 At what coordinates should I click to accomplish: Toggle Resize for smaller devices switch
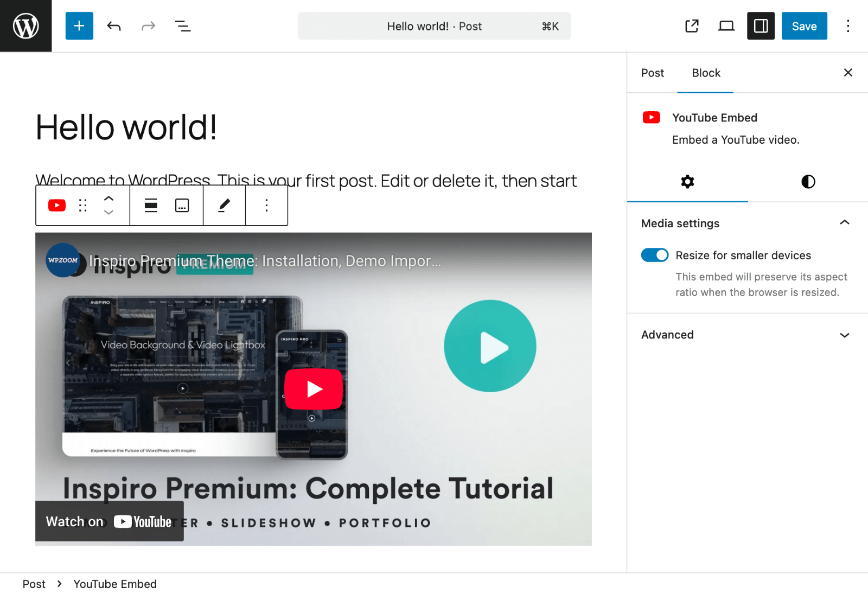(655, 255)
